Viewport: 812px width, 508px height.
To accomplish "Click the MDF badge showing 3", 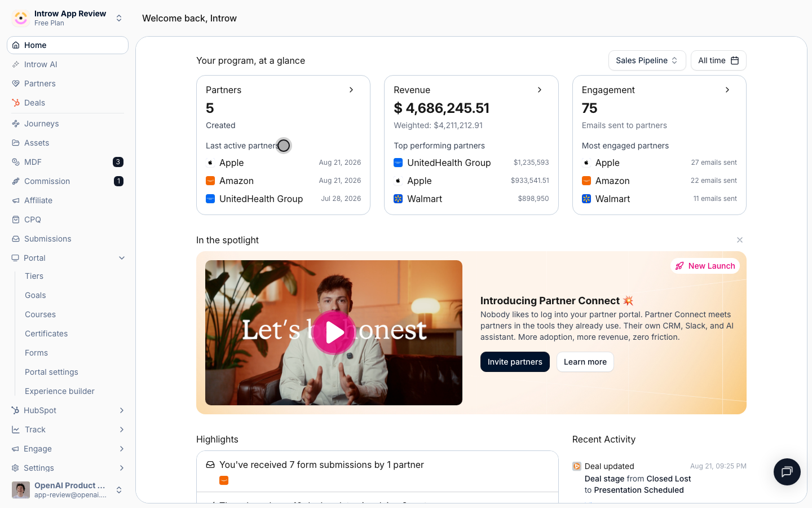I will [118, 162].
